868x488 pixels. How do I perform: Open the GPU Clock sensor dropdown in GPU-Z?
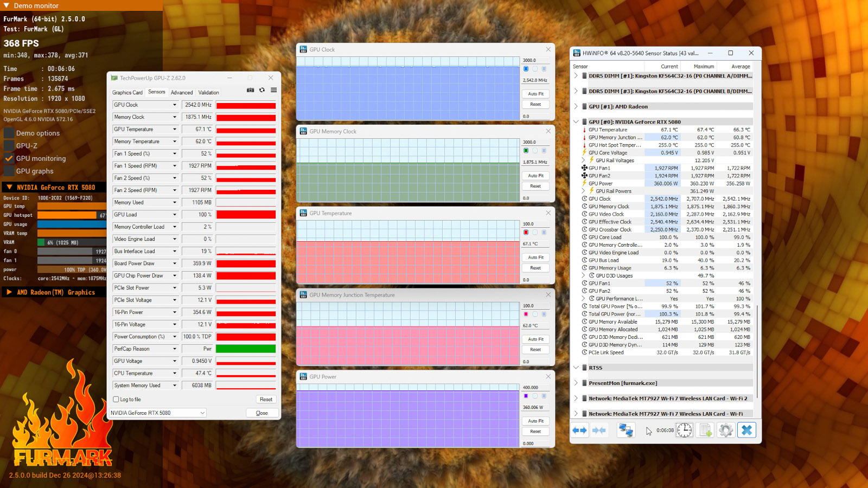pos(175,105)
